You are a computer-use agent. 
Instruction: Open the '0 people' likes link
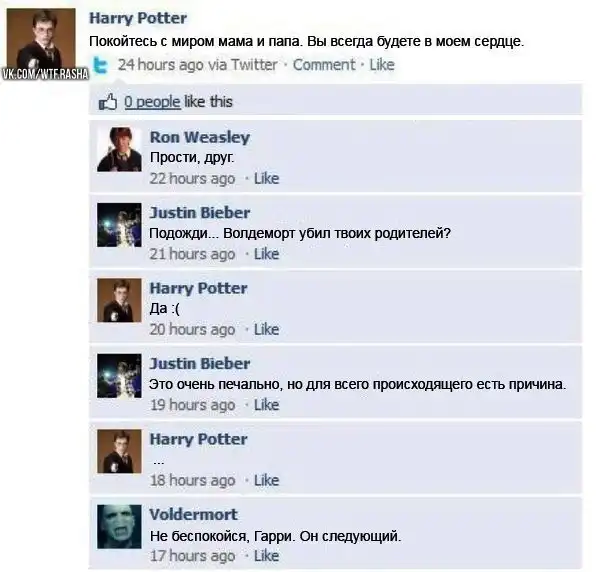(x=152, y=102)
